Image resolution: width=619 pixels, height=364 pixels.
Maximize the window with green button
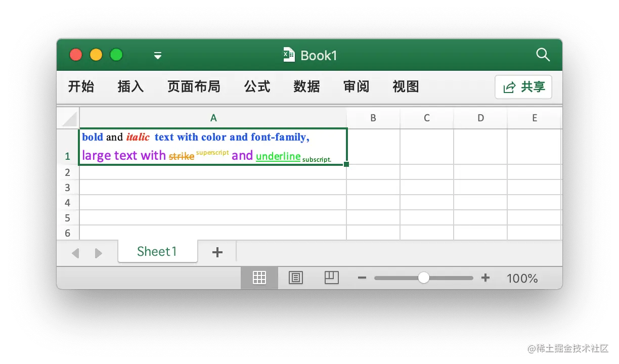(x=116, y=55)
